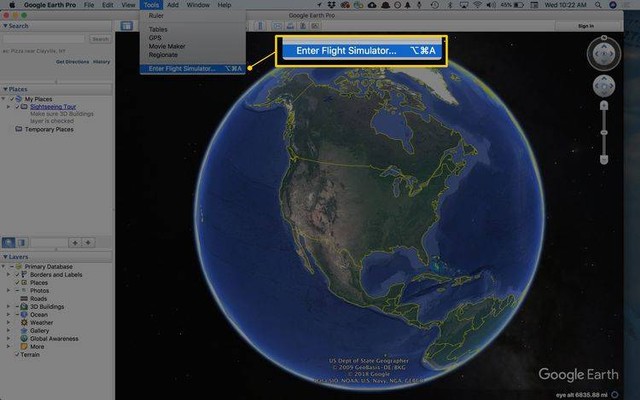Open the View menu
The height and width of the screenshot is (400, 640).
pos(128,5)
